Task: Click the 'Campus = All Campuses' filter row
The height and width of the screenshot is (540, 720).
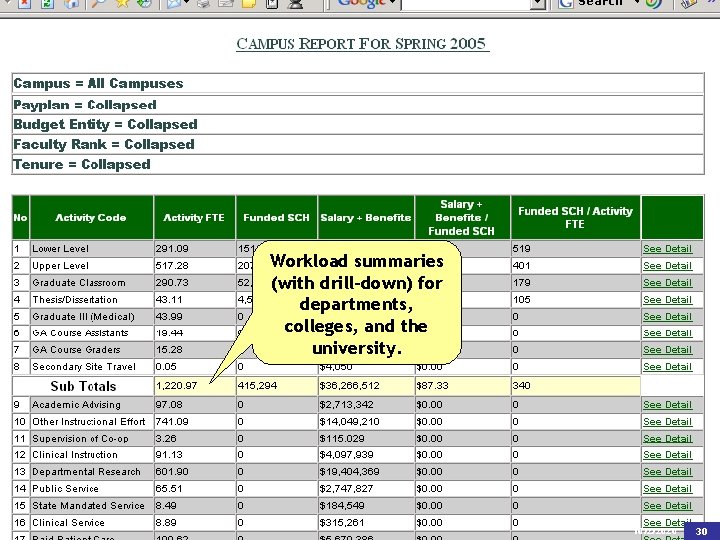Action: point(358,84)
